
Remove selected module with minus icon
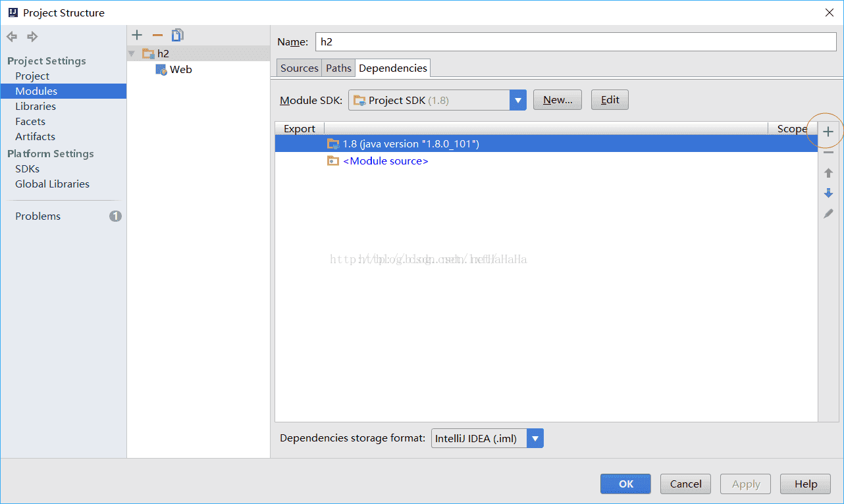(x=157, y=35)
